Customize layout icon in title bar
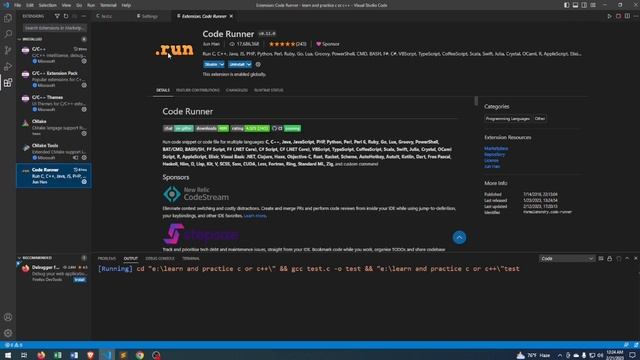Screen dimensions: 640x360 coord(593,5)
